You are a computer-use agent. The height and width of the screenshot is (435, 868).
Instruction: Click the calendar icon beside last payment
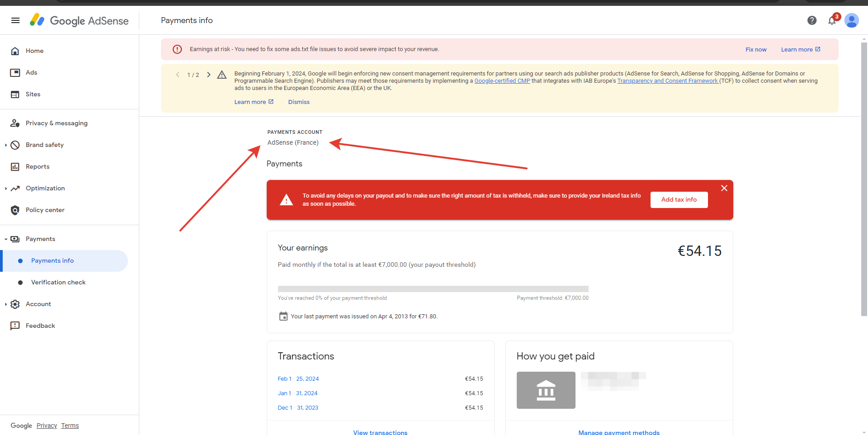(283, 316)
